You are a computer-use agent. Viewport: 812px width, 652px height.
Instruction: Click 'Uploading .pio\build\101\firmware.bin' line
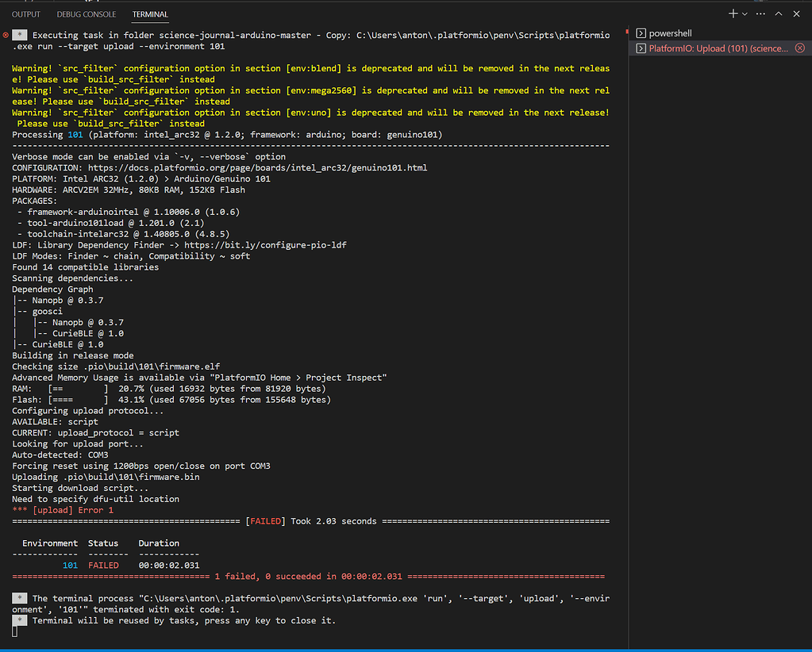(106, 477)
